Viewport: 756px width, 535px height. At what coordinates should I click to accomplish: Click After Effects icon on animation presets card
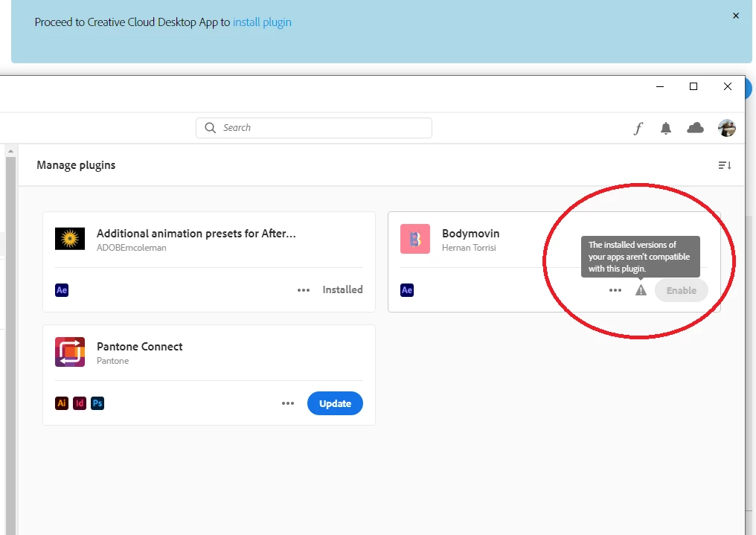click(x=62, y=290)
